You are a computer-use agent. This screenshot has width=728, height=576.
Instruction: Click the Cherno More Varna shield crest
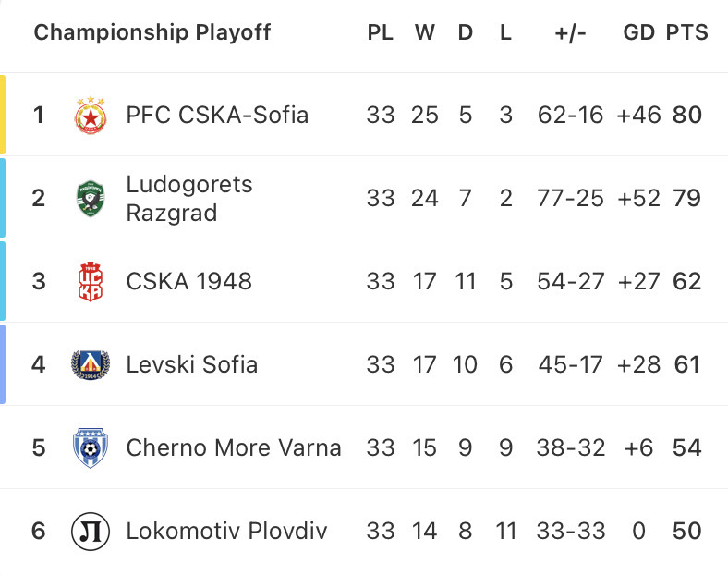pyautogui.click(x=91, y=447)
